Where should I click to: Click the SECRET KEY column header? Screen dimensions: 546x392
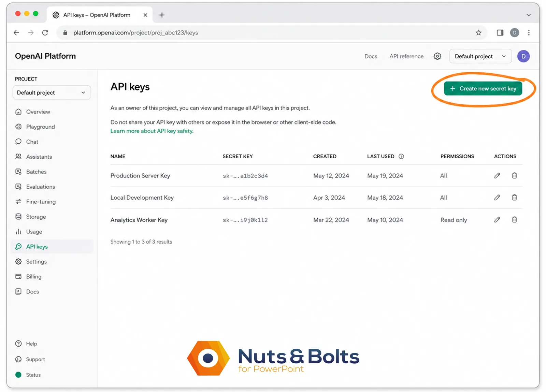tap(238, 157)
